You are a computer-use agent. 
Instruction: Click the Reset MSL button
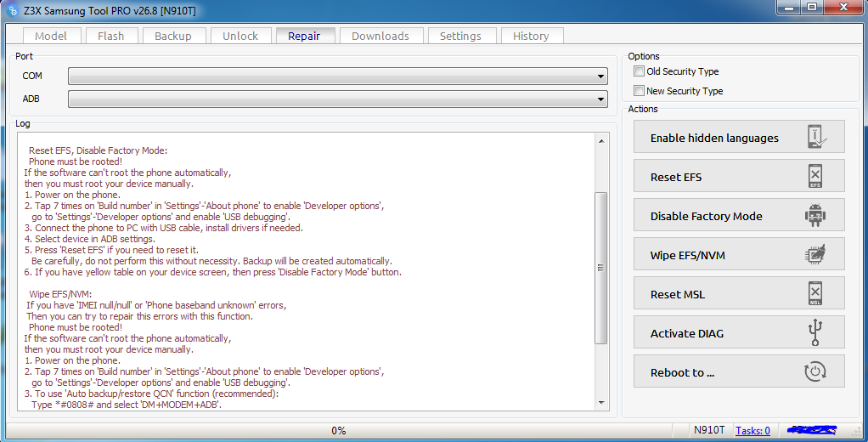pos(739,294)
